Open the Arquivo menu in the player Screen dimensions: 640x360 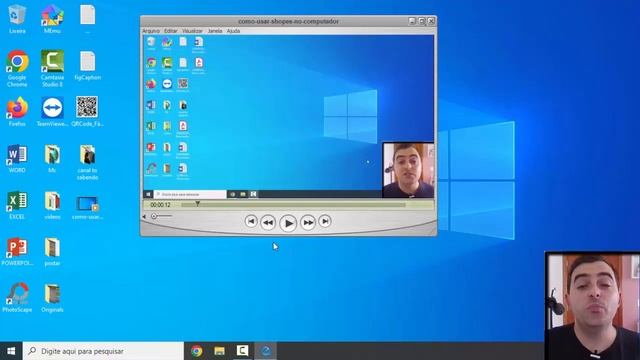[151, 31]
